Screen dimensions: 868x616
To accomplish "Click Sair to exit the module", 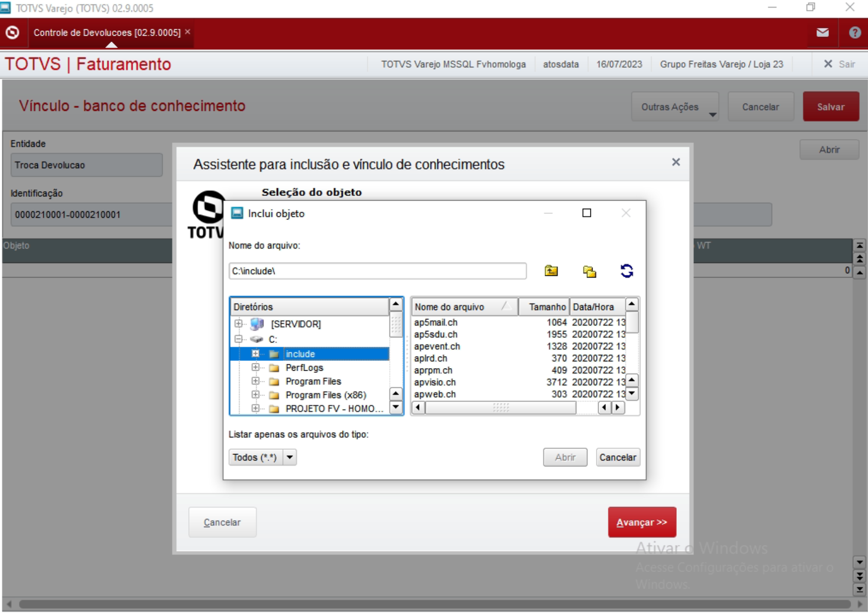I will click(840, 64).
